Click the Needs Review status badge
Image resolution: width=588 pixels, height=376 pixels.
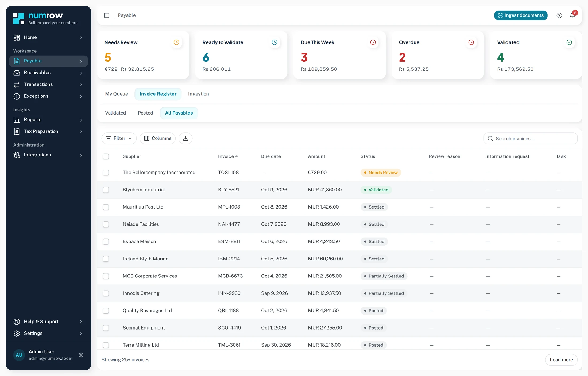pos(381,173)
